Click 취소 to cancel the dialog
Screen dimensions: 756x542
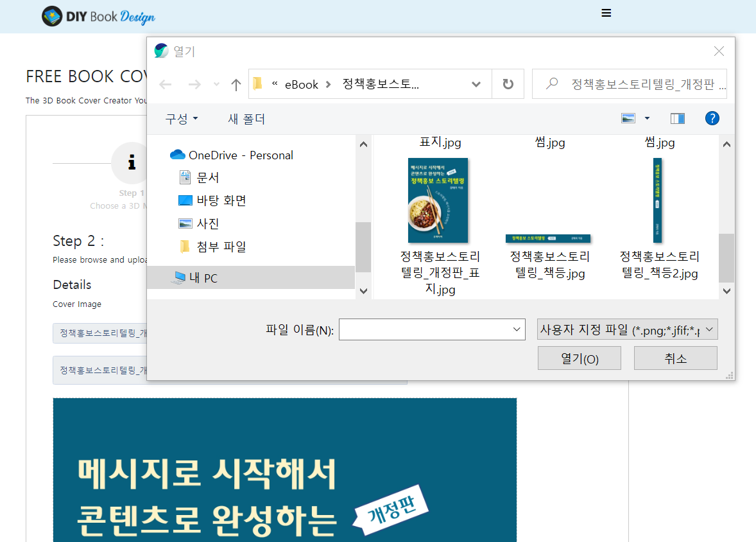[x=675, y=358]
